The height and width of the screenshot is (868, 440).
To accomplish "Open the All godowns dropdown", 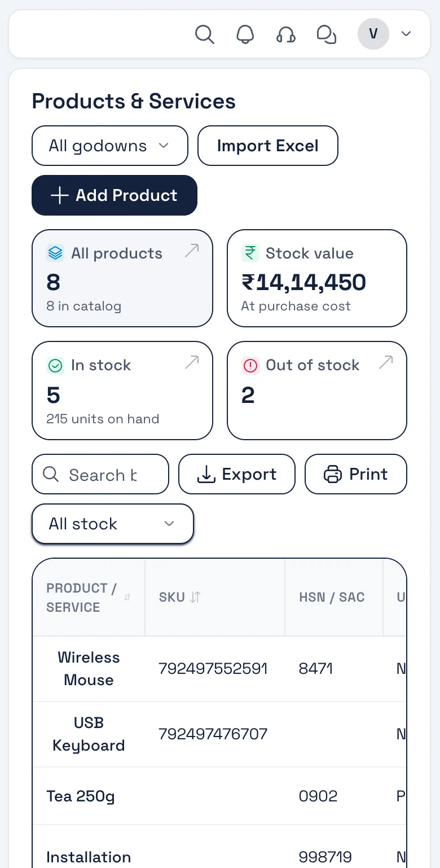I will click(x=109, y=146).
